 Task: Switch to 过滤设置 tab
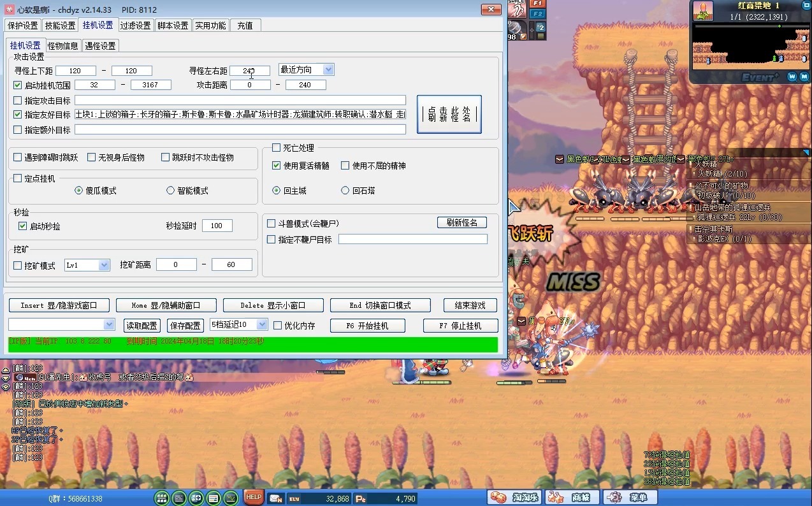pos(136,25)
